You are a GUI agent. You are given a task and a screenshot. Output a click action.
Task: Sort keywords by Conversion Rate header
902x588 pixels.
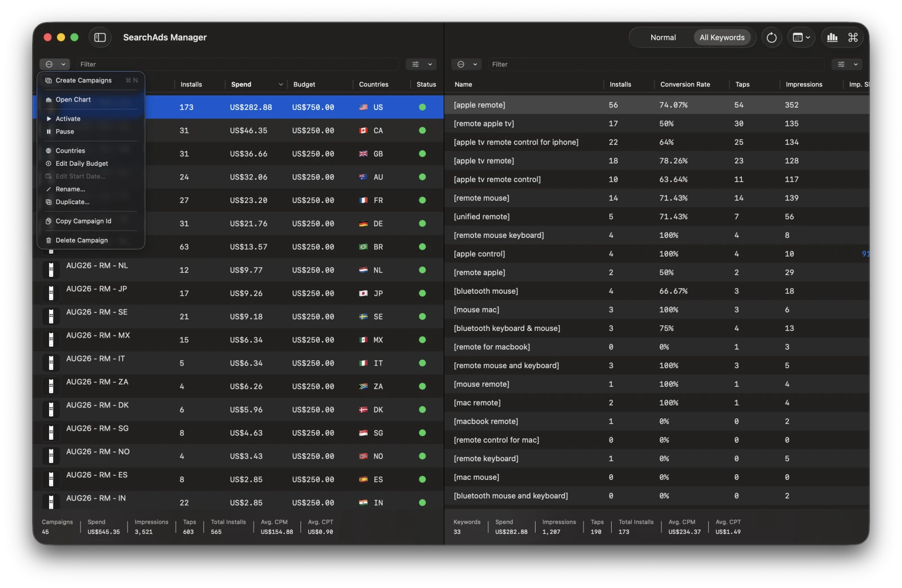coord(691,85)
